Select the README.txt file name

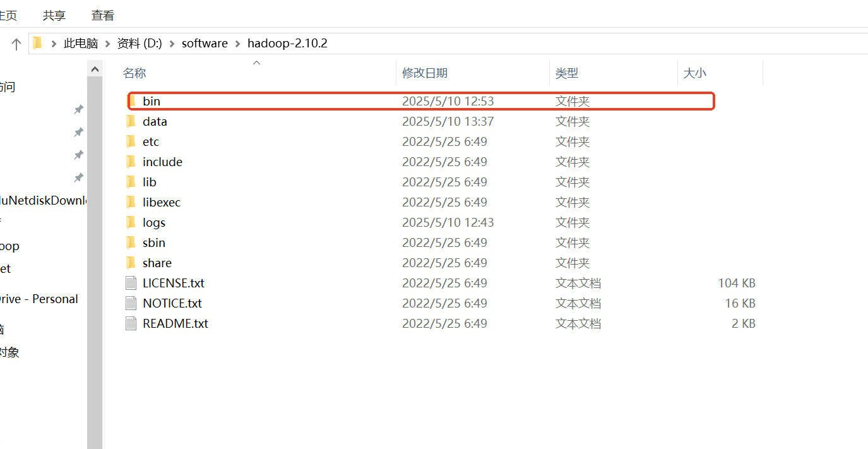pos(175,323)
